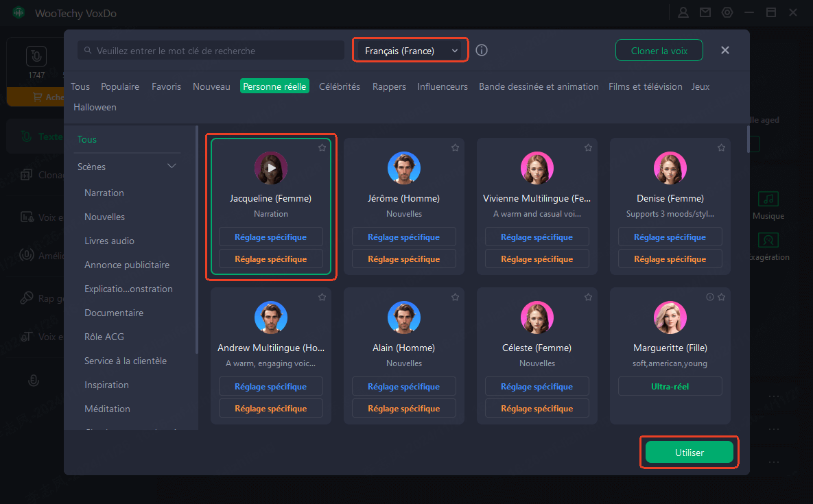Favorite the Jacqueline voice with star
Viewport: 813px width, 504px height.
click(322, 147)
